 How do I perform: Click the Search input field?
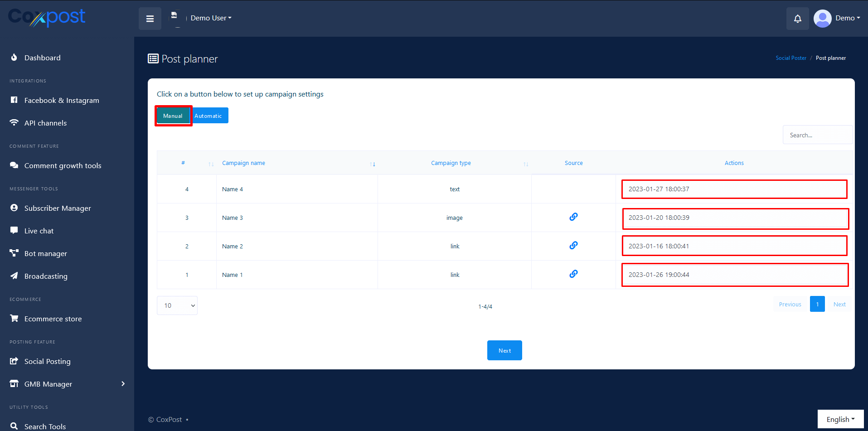click(817, 135)
